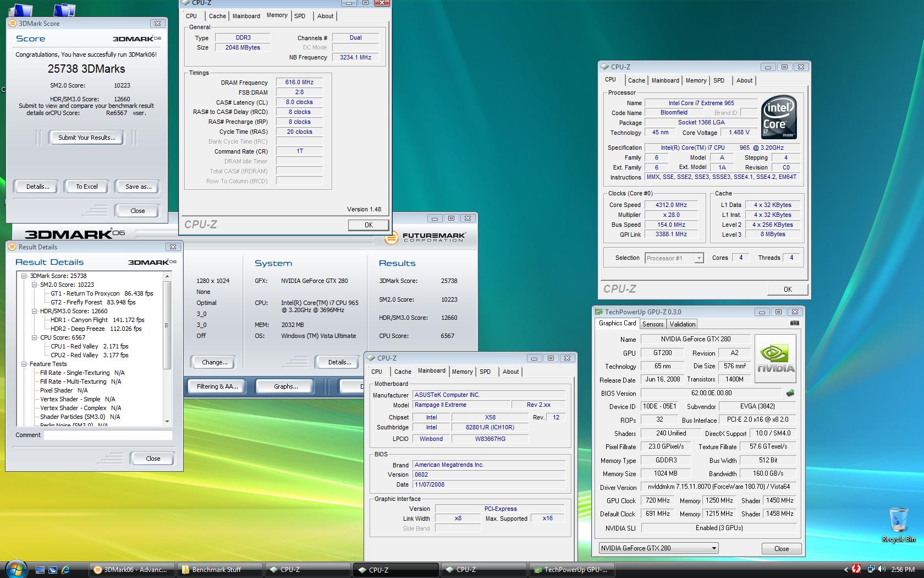The image size is (924, 578).
Task: Click Save as button in 3DMark Score
Action: [137, 187]
